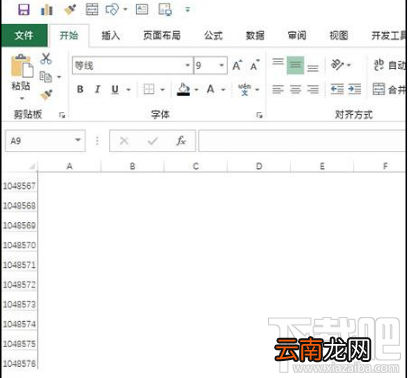Toggle Top Align
The height and width of the screenshot is (378, 408).
[278, 62]
